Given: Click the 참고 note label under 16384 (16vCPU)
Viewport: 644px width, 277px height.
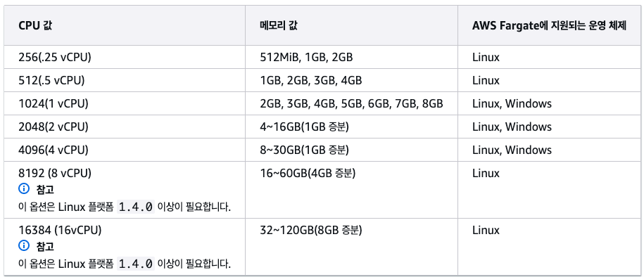Looking at the screenshot, I should click(x=45, y=246).
